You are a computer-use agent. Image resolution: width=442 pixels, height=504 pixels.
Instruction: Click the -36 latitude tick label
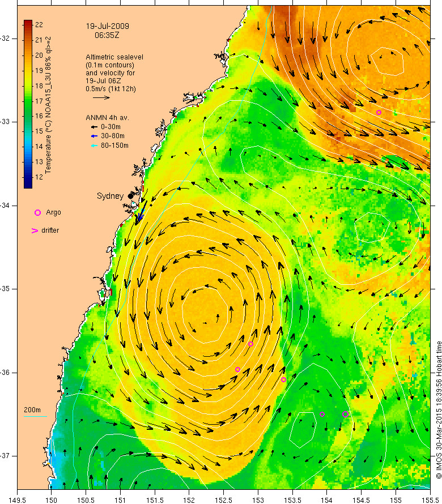(x=5, y=373)
